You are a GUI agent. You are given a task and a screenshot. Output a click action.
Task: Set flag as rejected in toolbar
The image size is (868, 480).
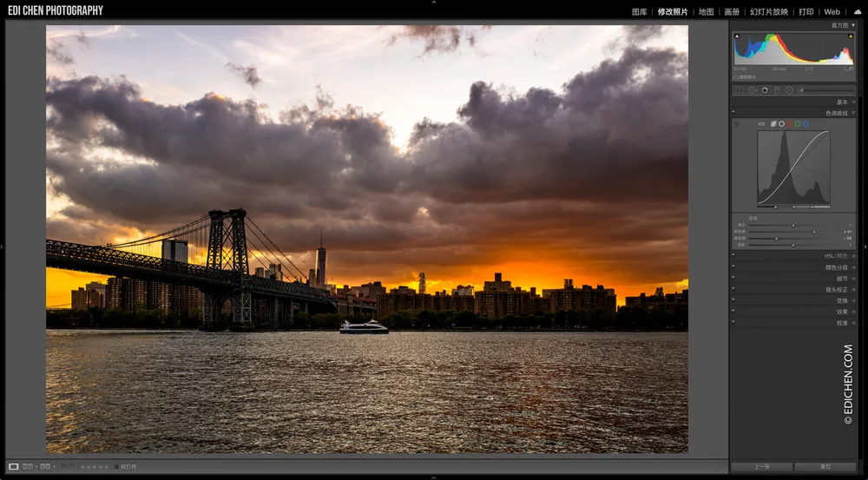coord(72,466)
